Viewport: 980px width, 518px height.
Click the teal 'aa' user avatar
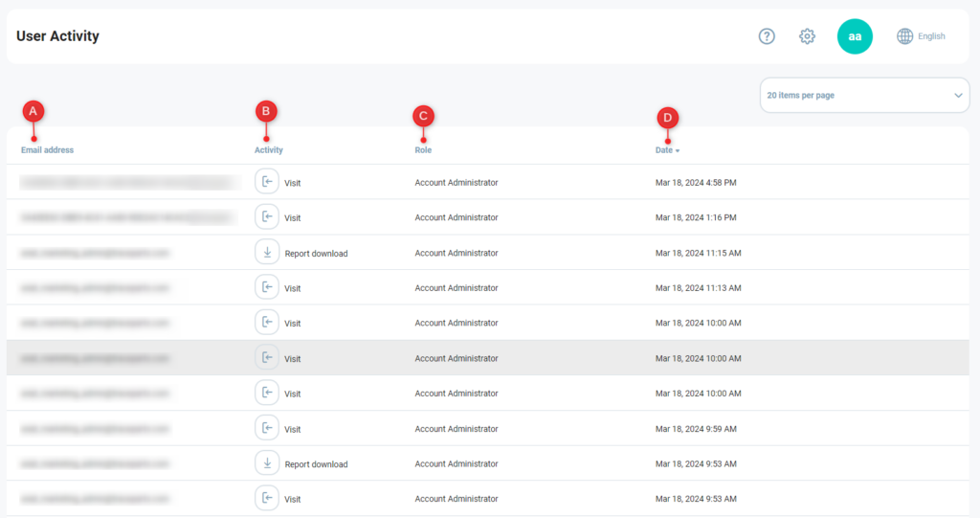[x=855, y=36]
